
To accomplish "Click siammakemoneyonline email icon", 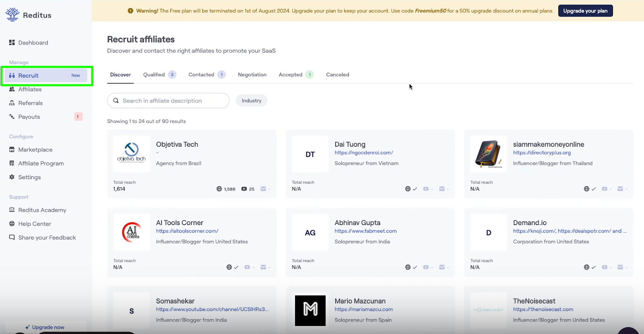I will click(620, 189).
